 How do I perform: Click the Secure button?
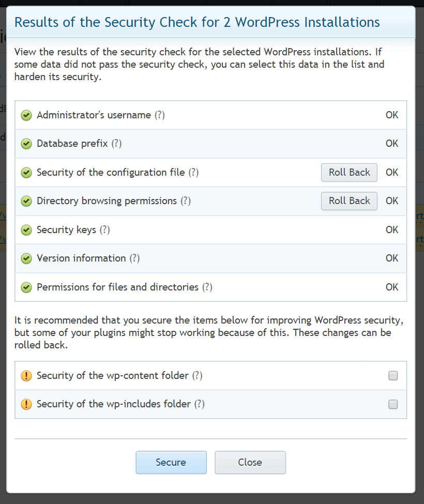171,462
